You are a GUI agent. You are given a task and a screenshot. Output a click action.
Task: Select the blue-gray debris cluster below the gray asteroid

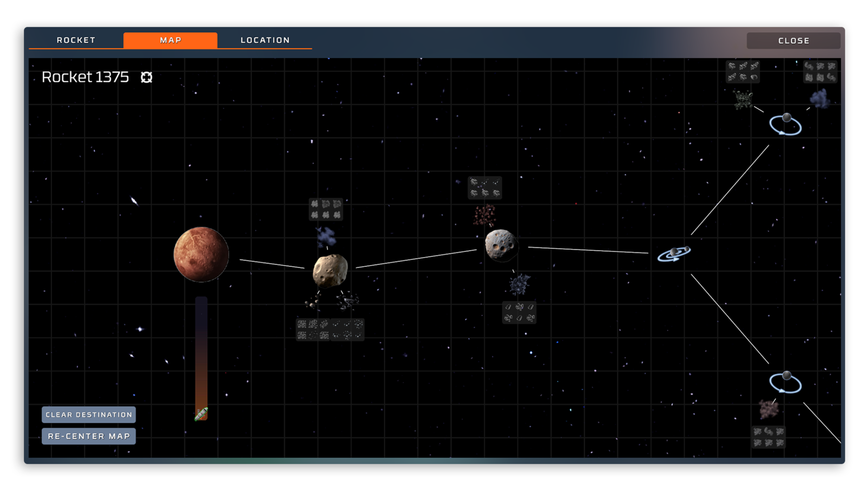coord(519,284)
